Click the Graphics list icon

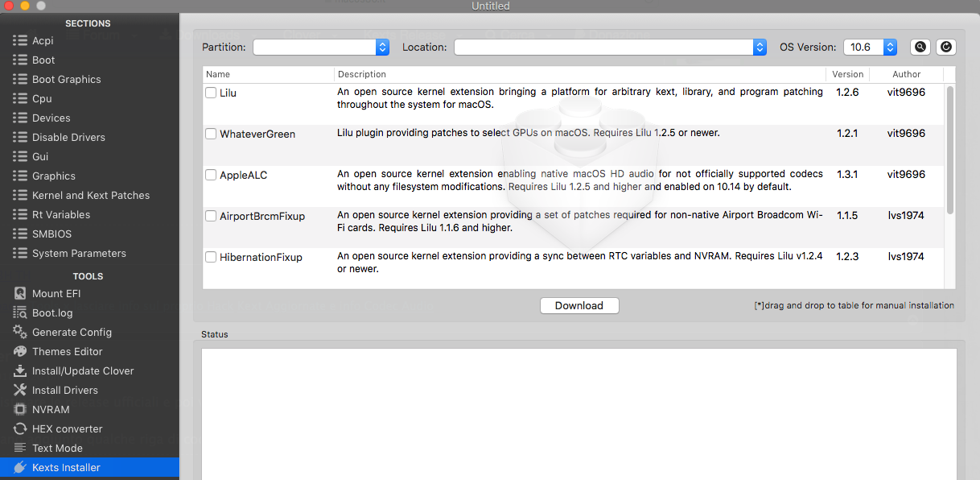[20, 176]
